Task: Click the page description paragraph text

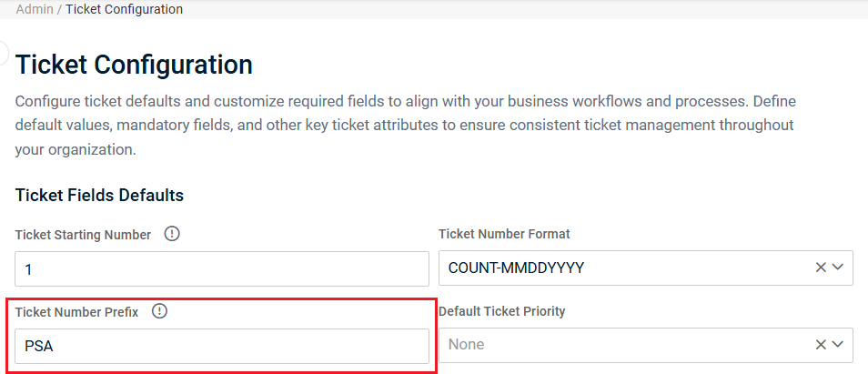Action: [x=405, y=125]
